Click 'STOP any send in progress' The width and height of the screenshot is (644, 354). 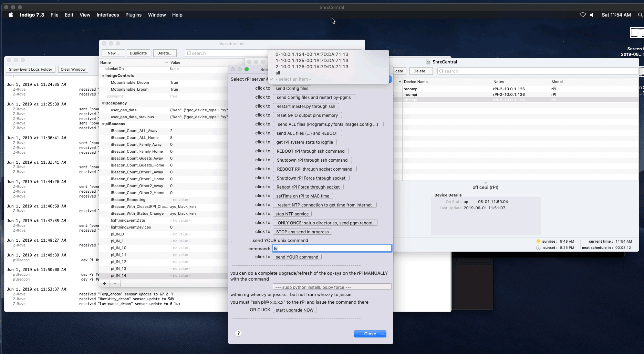[302, 232]
